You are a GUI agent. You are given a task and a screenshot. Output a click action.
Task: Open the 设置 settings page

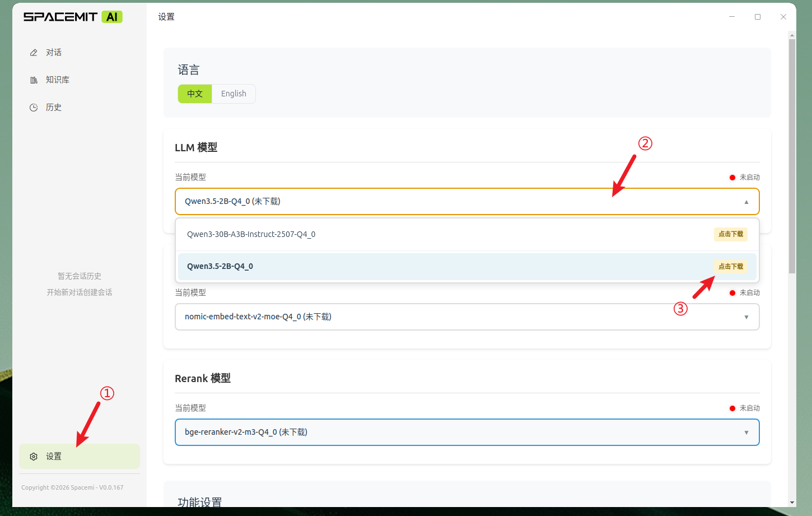[x=79, y=457]
